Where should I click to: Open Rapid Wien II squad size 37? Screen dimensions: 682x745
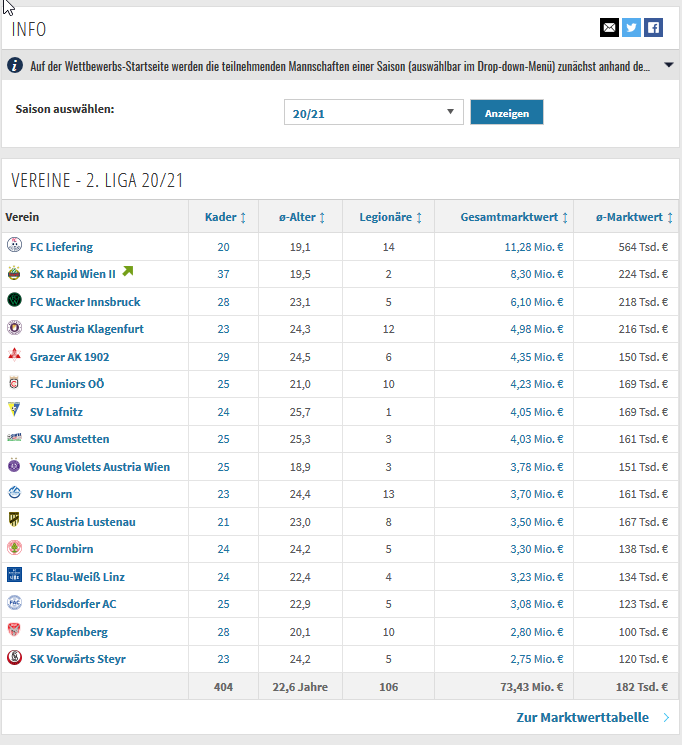pos(223,274)
